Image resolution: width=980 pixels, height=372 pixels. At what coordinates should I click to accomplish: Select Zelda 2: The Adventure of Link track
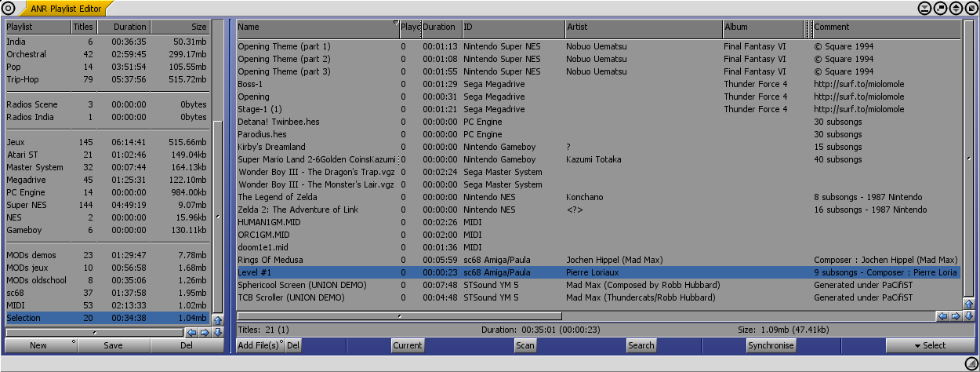click(598, 210)
